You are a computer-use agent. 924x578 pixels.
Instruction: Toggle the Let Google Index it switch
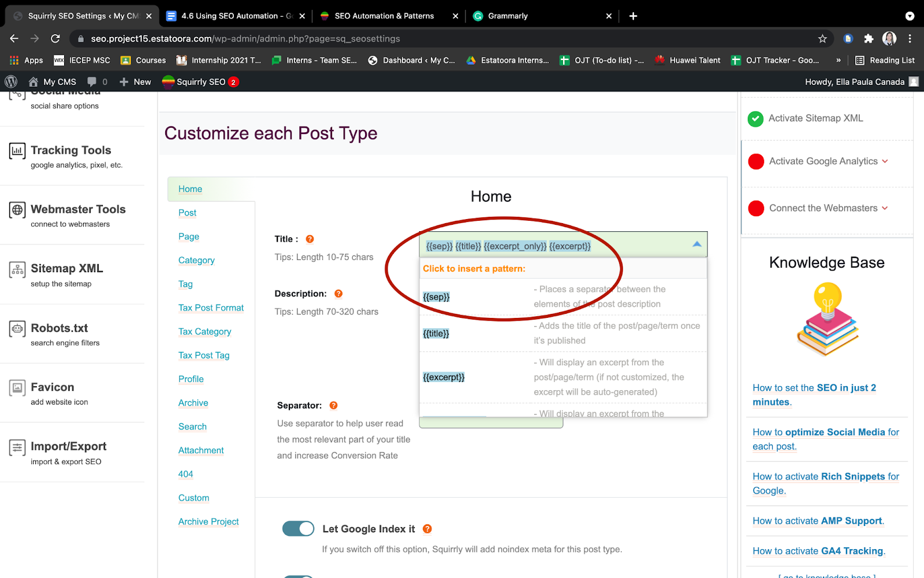click(298, 529)
